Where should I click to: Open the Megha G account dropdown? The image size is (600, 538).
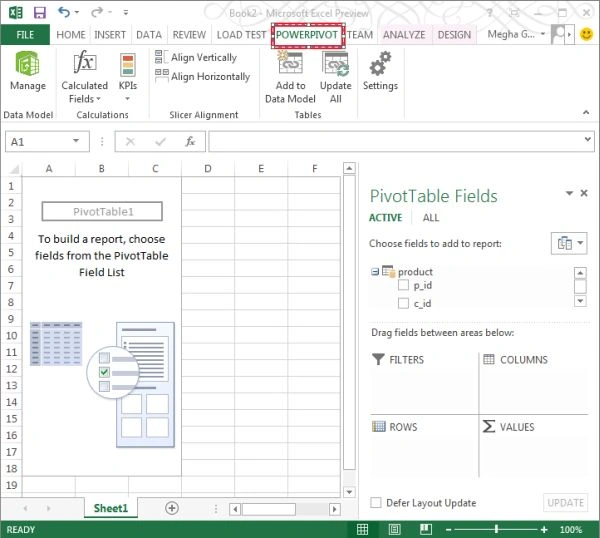tap(543, 34)
